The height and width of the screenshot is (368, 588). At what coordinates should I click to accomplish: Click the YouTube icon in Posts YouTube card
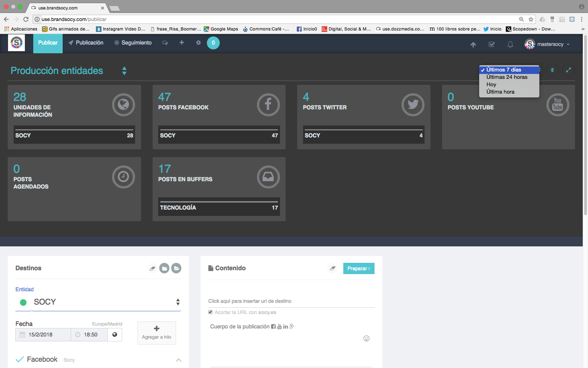(x=558, y=104)
